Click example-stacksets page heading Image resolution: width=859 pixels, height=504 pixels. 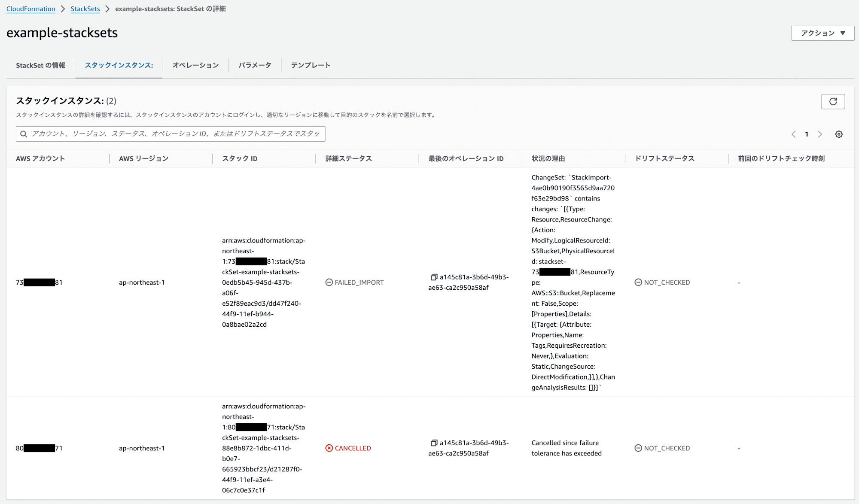point(62,33)
